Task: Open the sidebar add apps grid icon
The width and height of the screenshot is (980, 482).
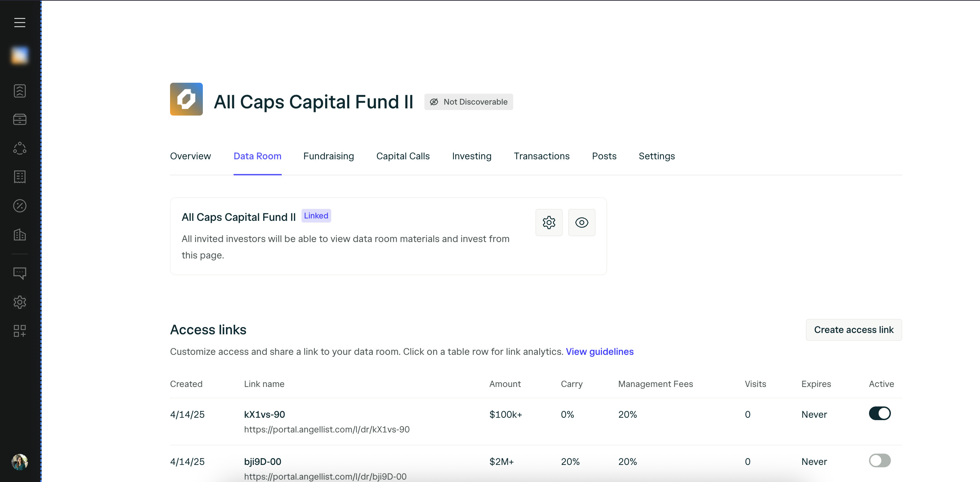Action: coord(20,331)
